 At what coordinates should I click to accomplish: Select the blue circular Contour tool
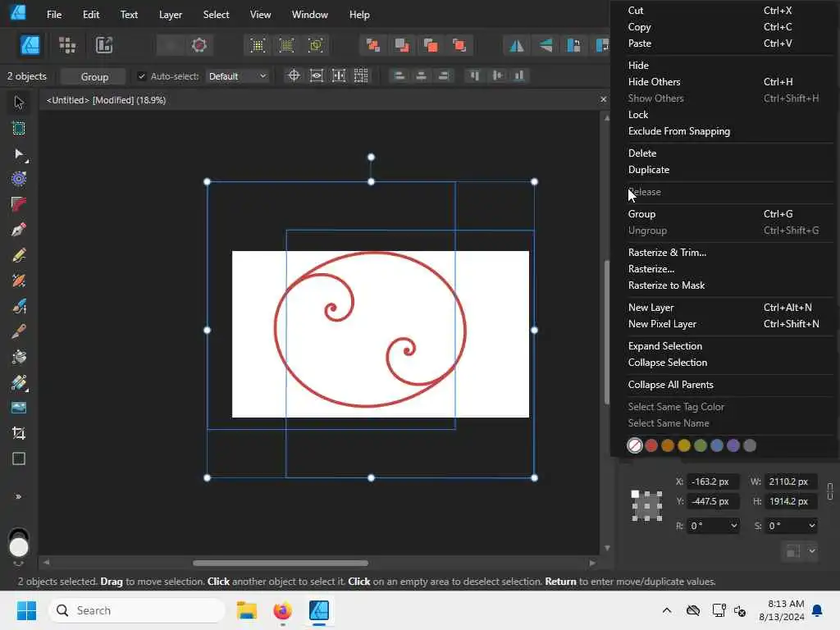(19, 179)
